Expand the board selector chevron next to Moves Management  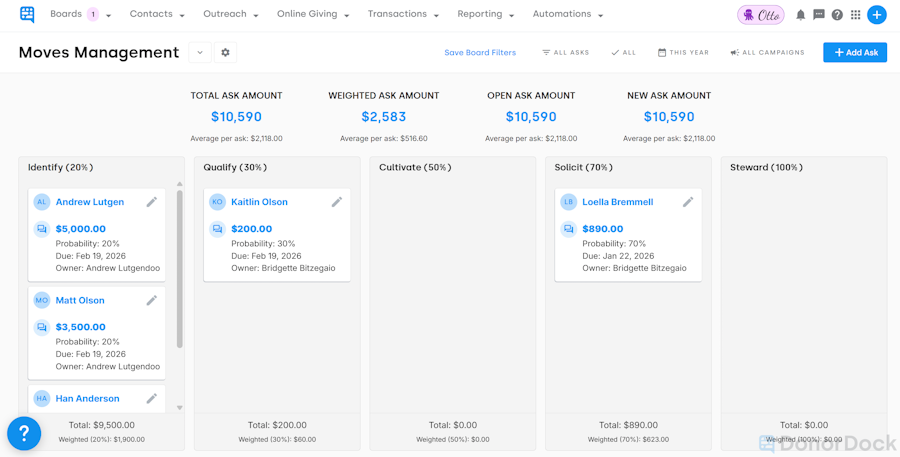200,52
